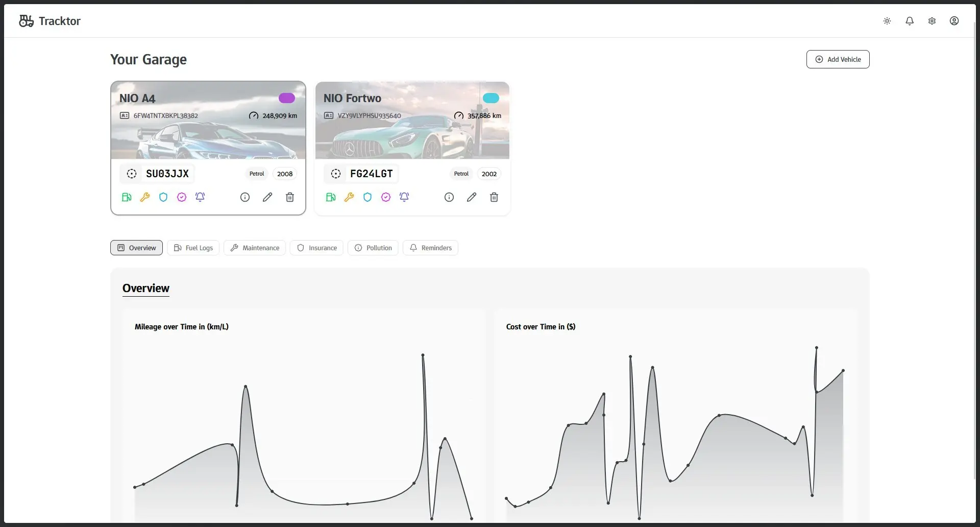
Task: Open fuel log icon on NIO Fortwo card
Action: point(331,197)
